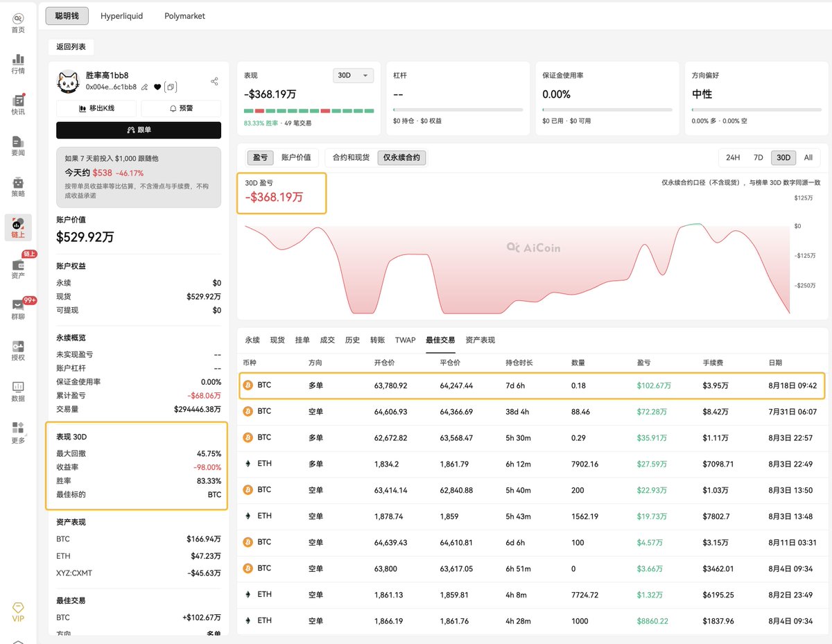832x644 pixels.
Task: Click 预警 alert bell button
Action: [x=181, y=108]
